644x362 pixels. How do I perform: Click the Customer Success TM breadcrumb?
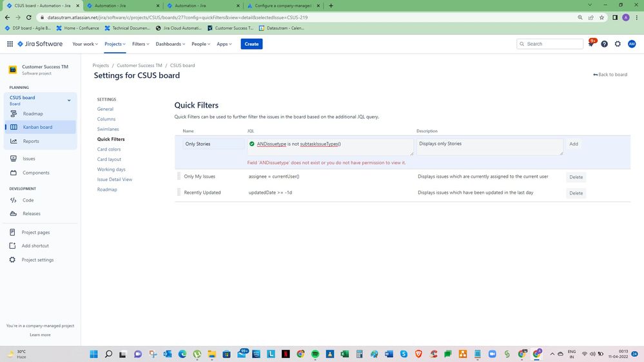(139, 65)
